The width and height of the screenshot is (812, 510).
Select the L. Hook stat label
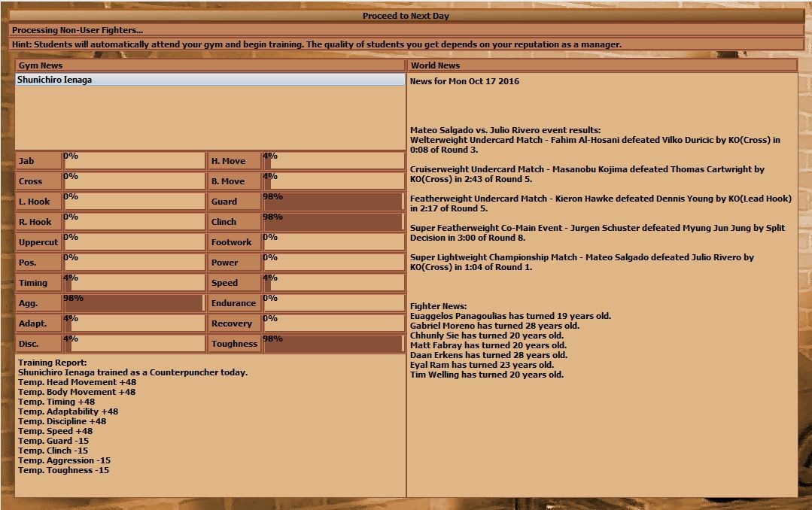pos(38,202)
